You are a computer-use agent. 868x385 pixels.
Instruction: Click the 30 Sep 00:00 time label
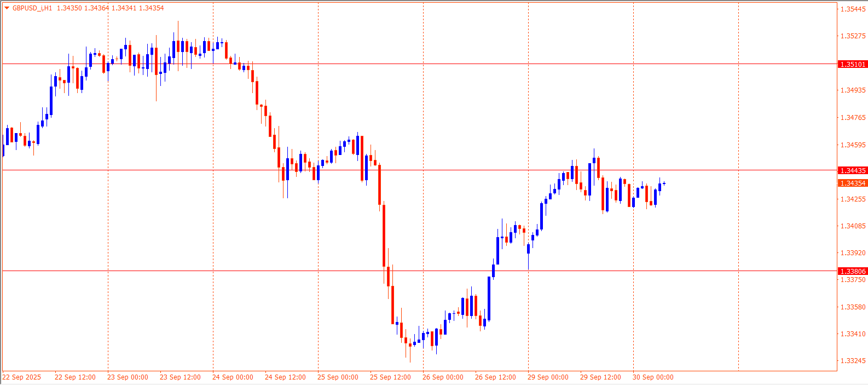[x=653, y=377]
